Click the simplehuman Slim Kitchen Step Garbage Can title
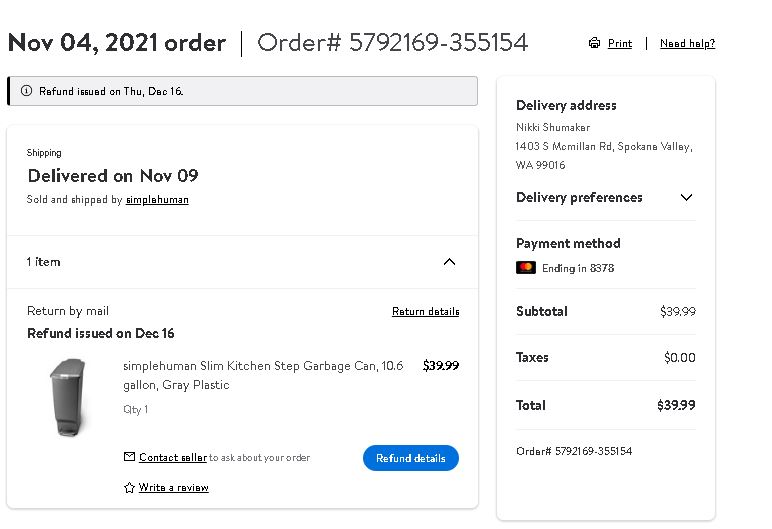This screenshot has width=772, height=529. (x=263, y=375)
